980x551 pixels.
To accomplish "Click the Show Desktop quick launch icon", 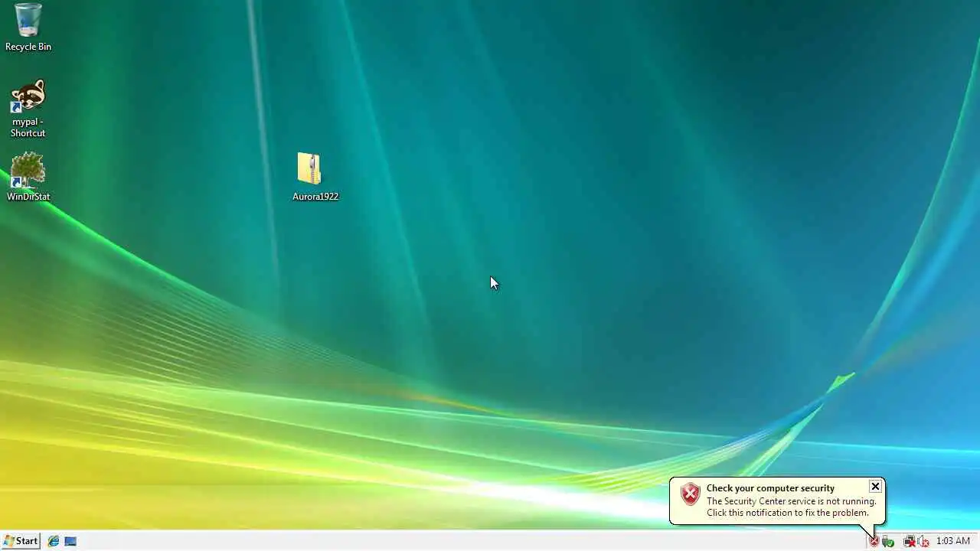I will 70,541.
